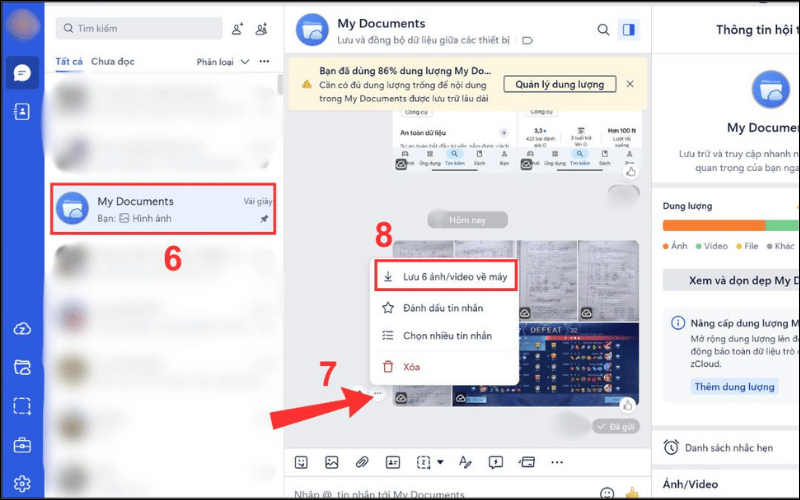Click the quick message icon

[x=495, y=462]
